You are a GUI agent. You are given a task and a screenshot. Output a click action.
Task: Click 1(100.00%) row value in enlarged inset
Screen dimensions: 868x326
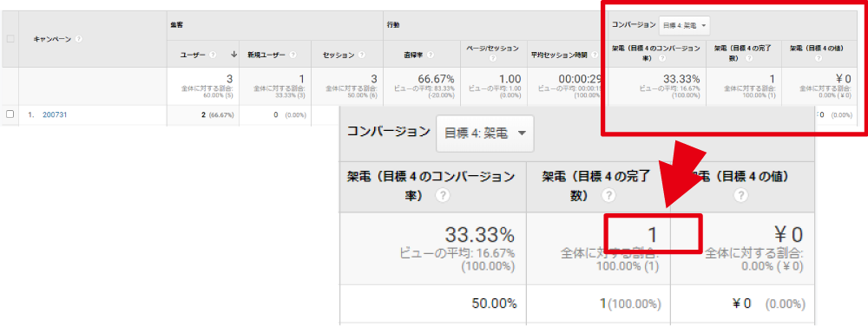631,303
